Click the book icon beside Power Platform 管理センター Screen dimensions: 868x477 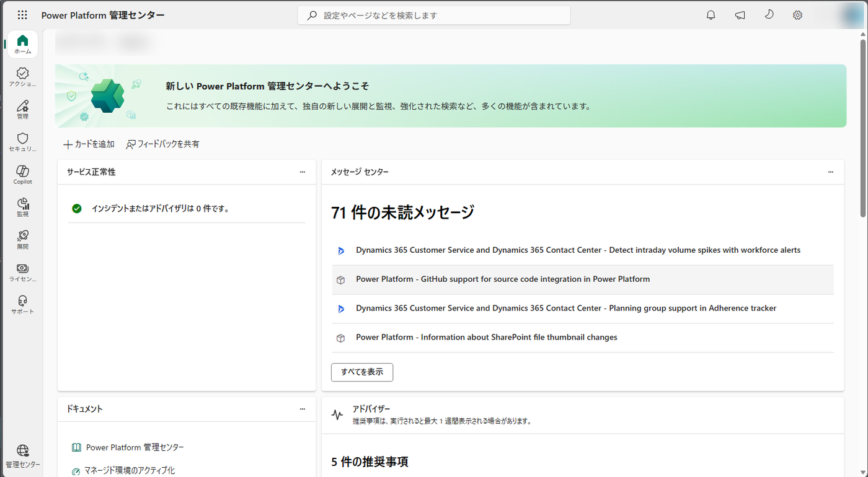tap(76, 447)
